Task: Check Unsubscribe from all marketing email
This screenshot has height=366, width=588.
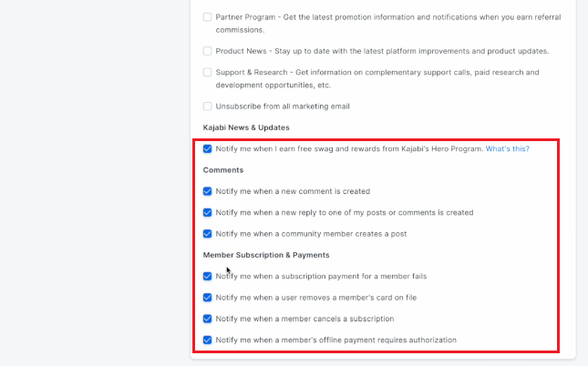Action: tap(207, 107)
